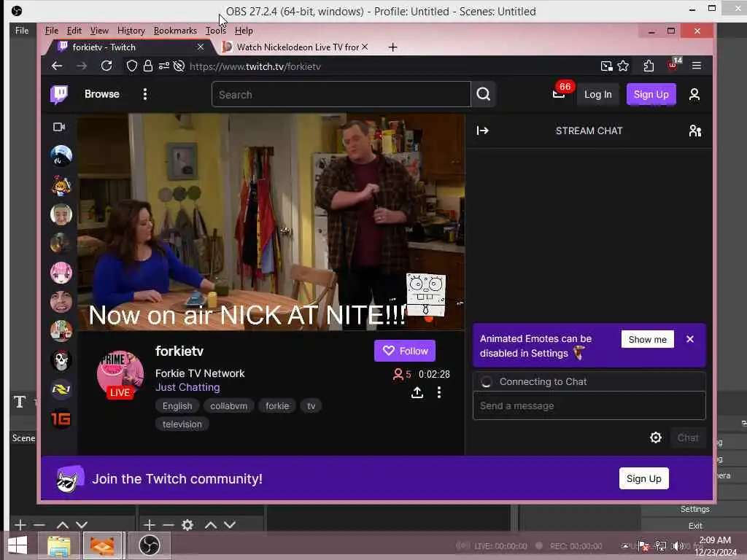This screenshot has height=560, width=747.
Task: Click the Show me button
Action: 648,340
